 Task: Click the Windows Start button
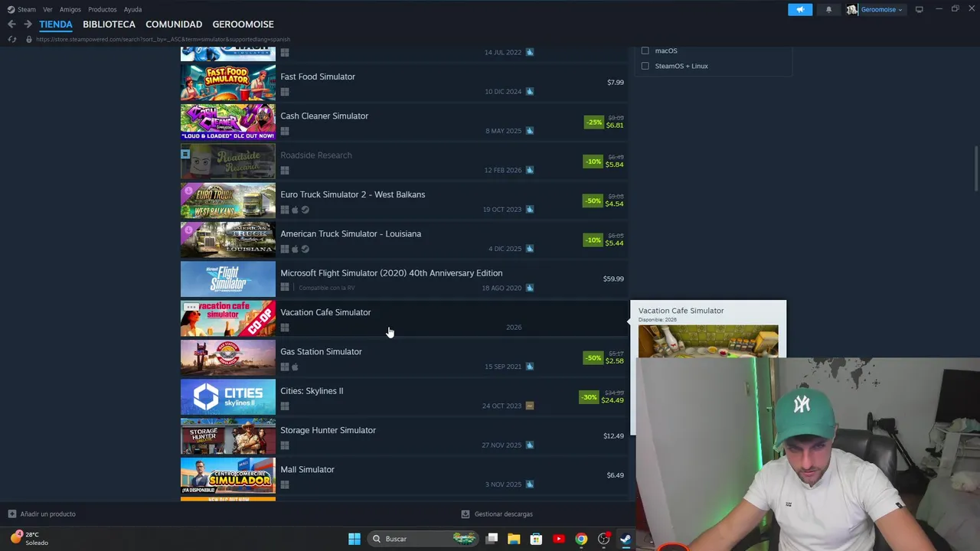pyautogui.click(x=354, y=539)
